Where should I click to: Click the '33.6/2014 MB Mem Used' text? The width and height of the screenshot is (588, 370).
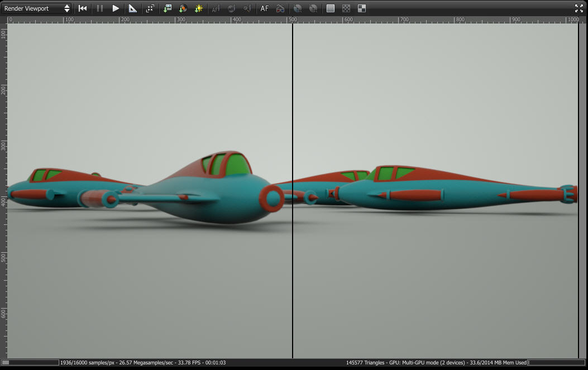498,363
